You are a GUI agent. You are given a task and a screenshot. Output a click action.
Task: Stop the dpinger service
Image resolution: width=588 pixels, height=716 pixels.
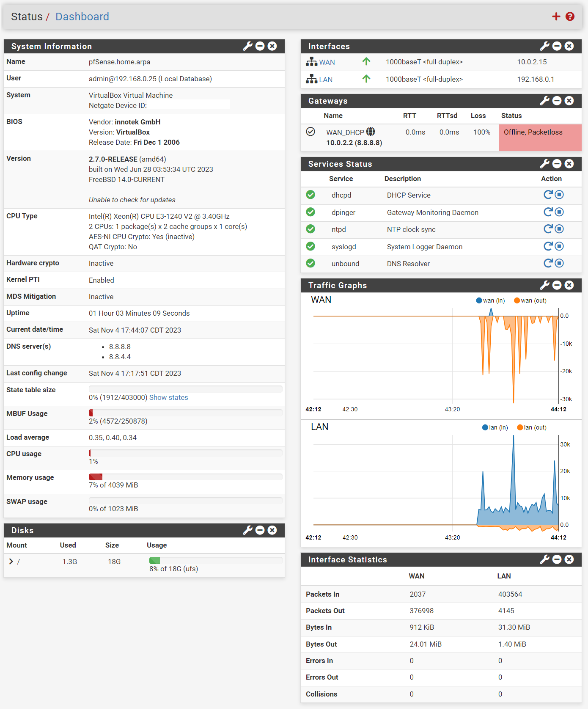click(x=559, y=212)
